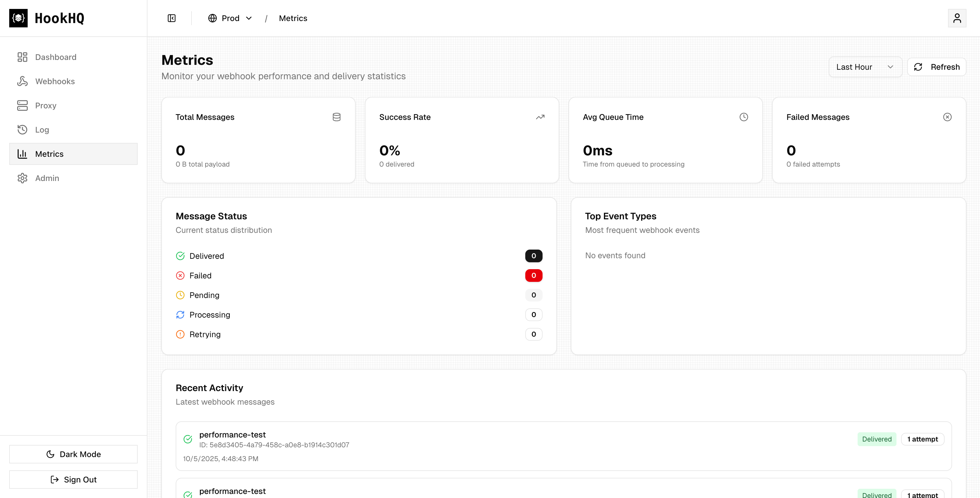
Task: Click the HookHQ brand name
Action: [59, 18]
